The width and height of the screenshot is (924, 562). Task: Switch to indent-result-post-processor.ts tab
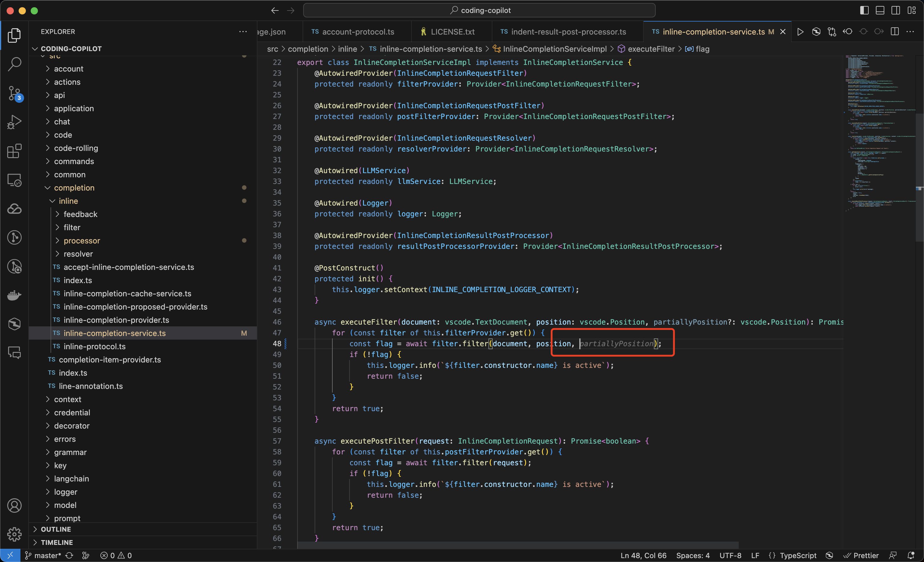coord(568,32)
